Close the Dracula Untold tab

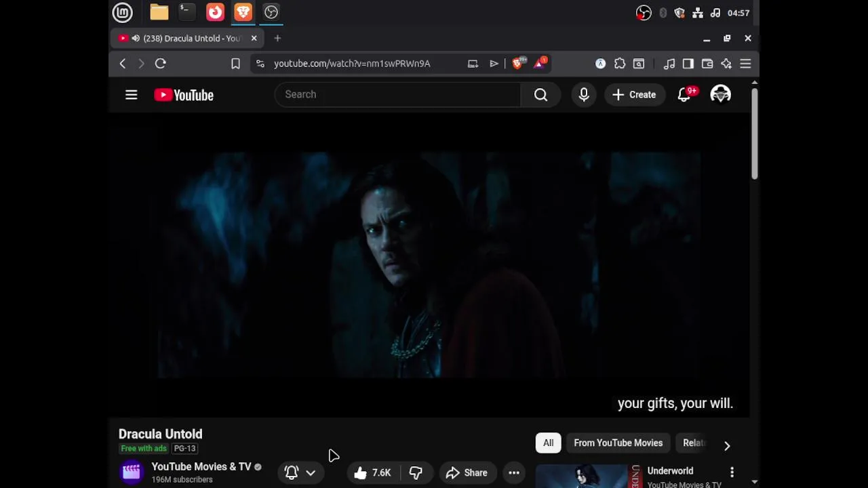(x=254, y=39)
